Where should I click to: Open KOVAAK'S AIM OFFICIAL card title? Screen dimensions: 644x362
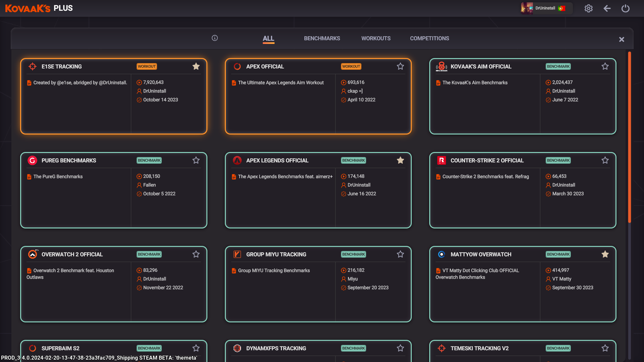pyautogui.click(x=481, y=67)
